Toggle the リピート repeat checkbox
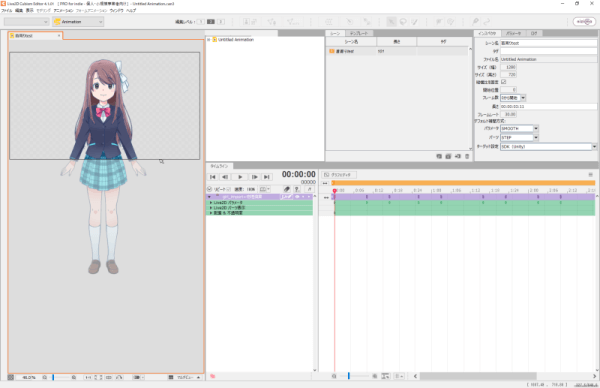 pos(228,189)
